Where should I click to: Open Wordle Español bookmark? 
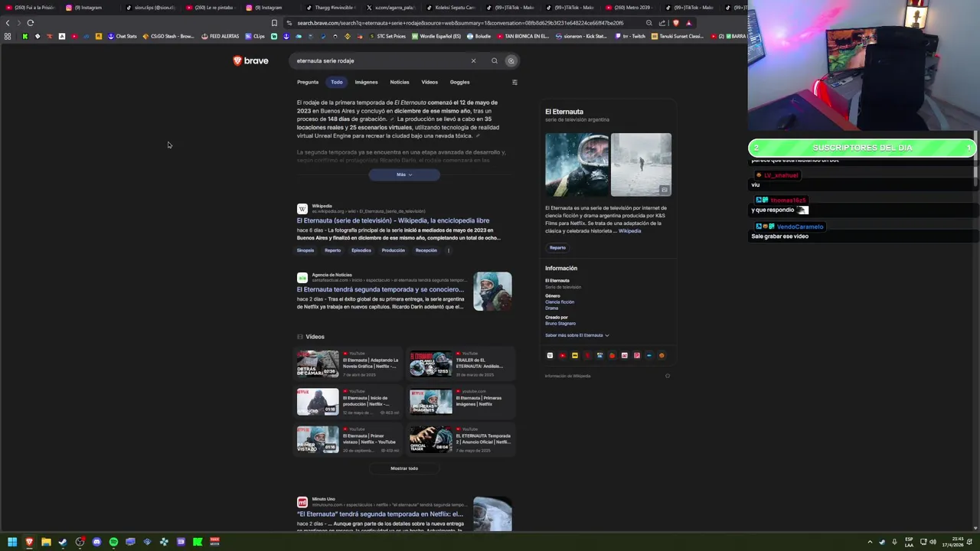(x=436, y=36)
